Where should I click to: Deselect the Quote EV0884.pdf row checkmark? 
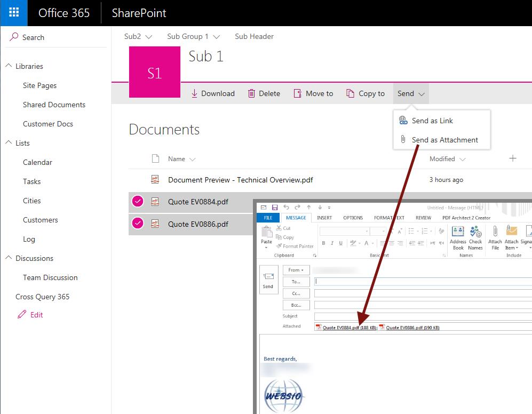pos(138,201)
